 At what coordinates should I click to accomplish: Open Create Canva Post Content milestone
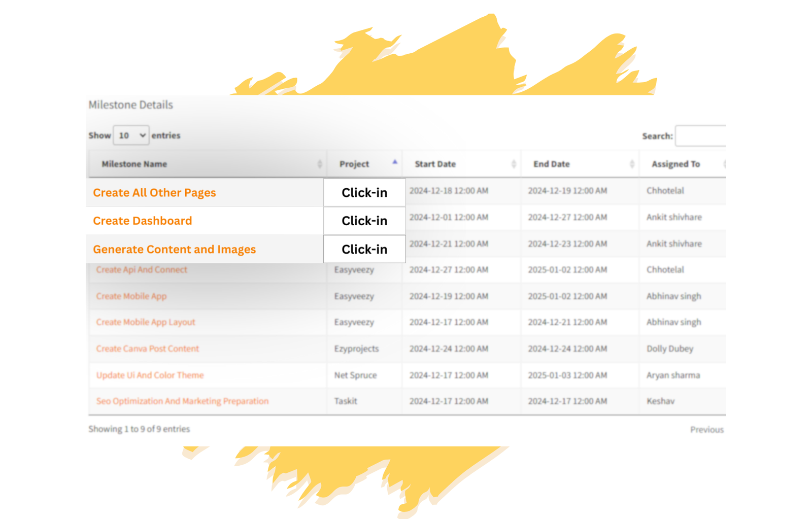coord(147,349)
